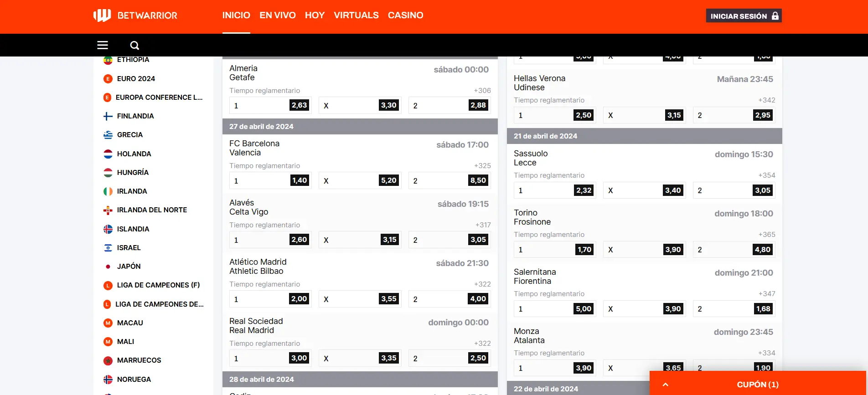Expand the Cupón panel chevron

point(666,385)
